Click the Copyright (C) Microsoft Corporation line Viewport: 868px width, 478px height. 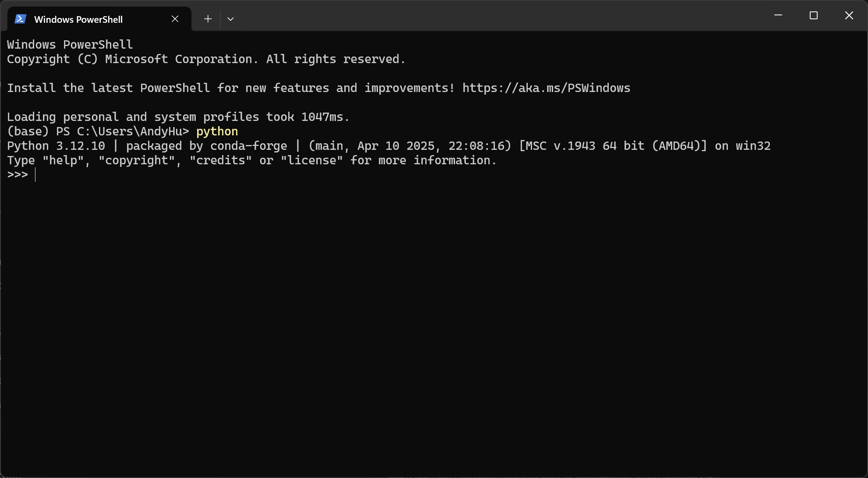click(206, 59)
